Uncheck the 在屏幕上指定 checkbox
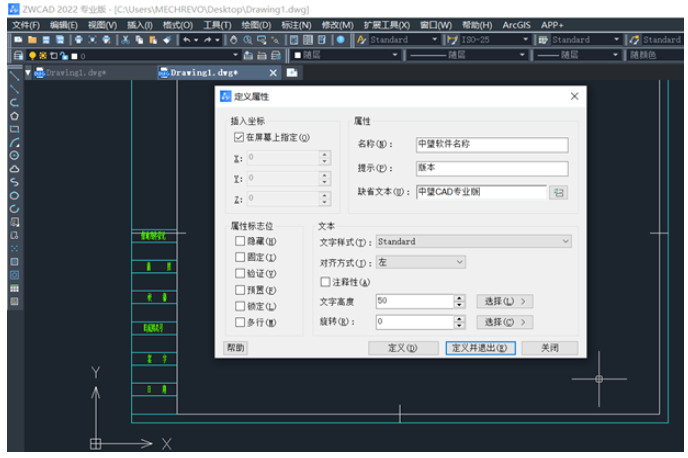 pyautogui.click(x=239, y=137)
